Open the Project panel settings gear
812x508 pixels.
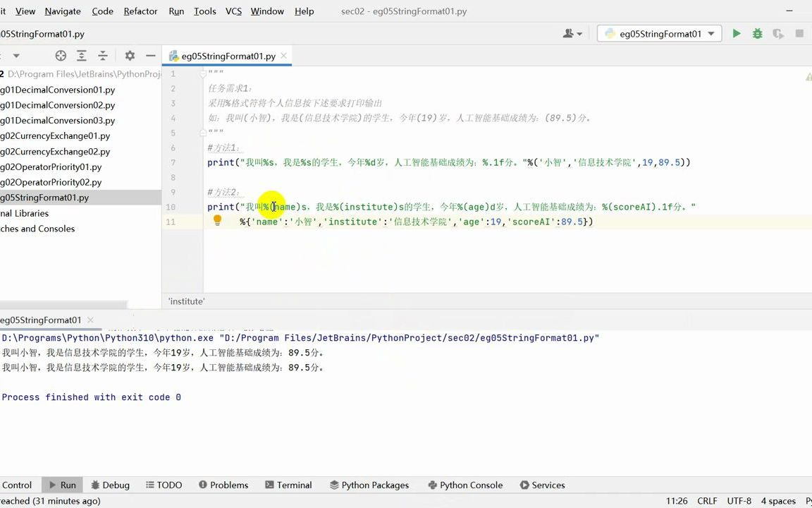coord(131,55)
